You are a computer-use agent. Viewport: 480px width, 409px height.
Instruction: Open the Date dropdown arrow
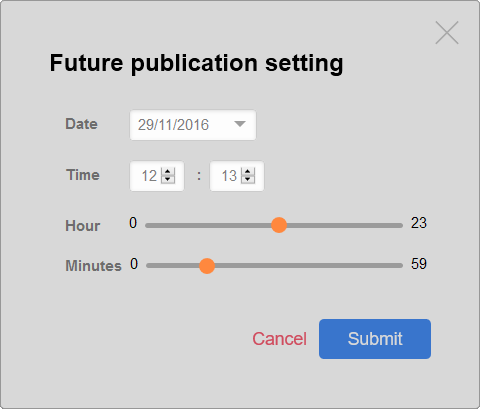240,124
